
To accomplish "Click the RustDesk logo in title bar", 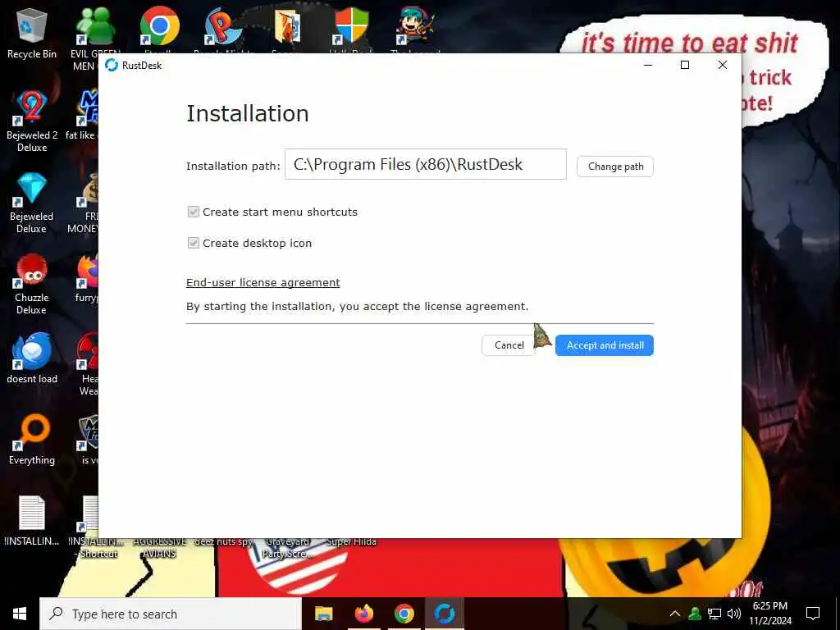I will 112,65.
